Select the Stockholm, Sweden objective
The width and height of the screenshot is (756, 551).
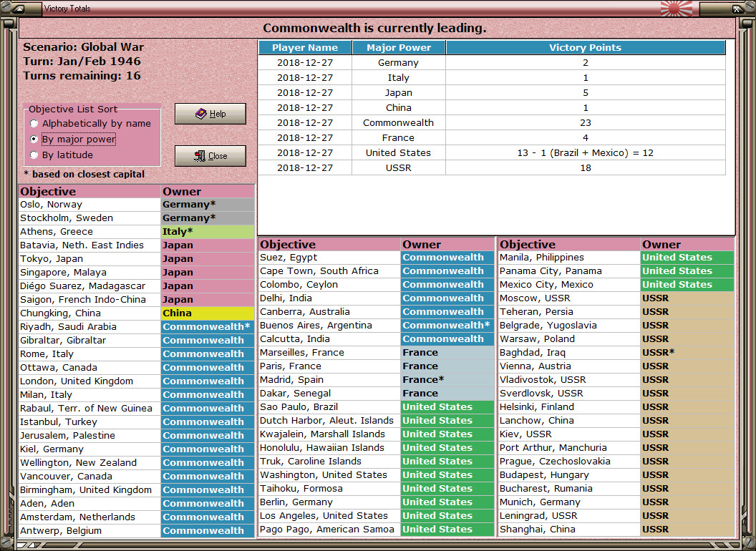click(89, 218)
